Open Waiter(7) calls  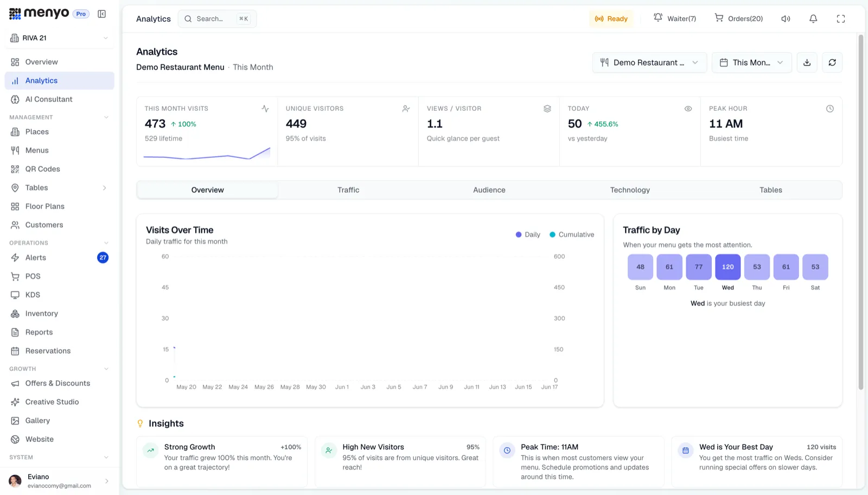674,19
